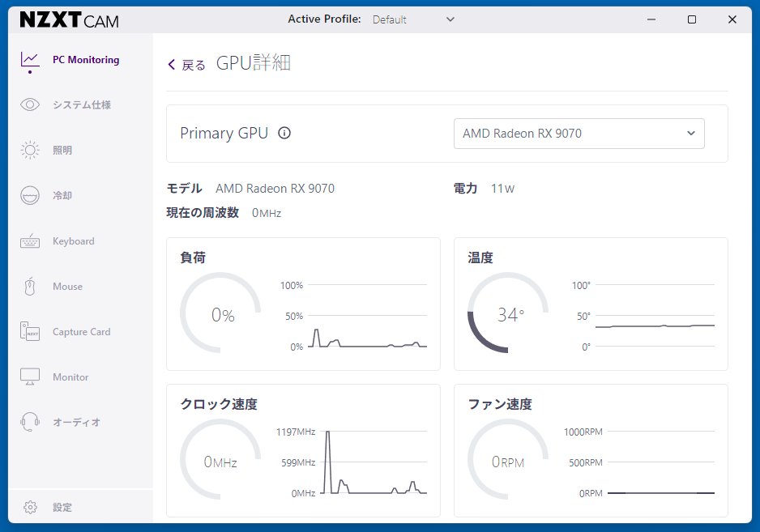The height and width of the screenshot is (532, 760).
Task: Open オーディオ audio section
Action: coord(77,422)
